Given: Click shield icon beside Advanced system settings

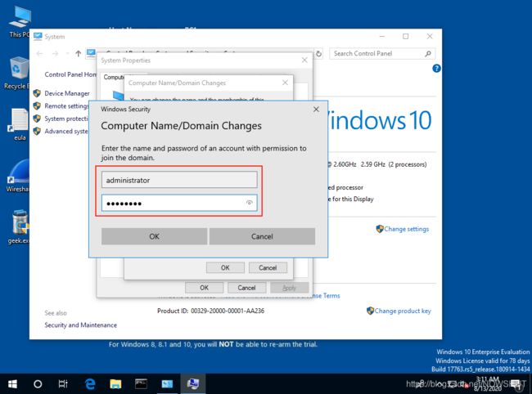Looking at the screenshot, I should coord(37,131).
